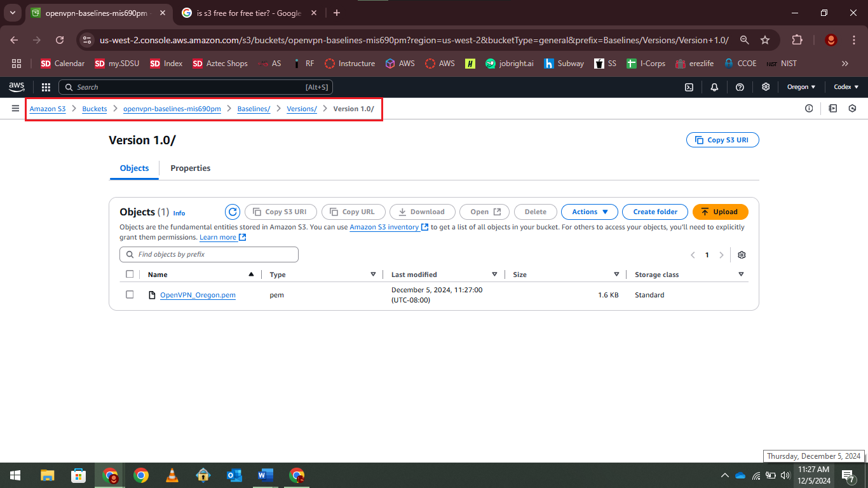Open the OpenVPN_Oregon.pem object link

(x=198, y=295)
